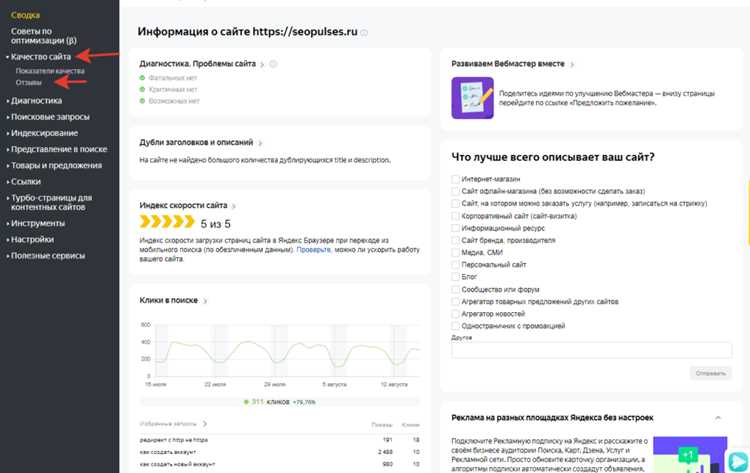
Task: Open Полезные сервисы menu item
Action: point(48,256)
